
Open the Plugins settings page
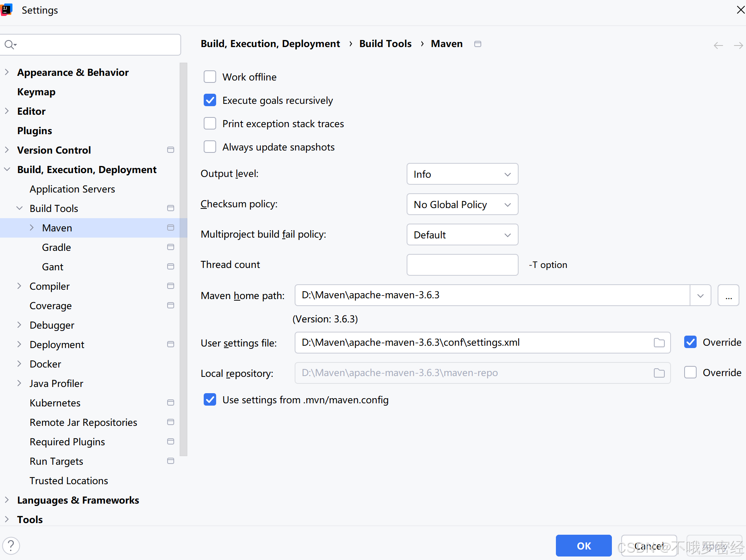coord(35,131)
